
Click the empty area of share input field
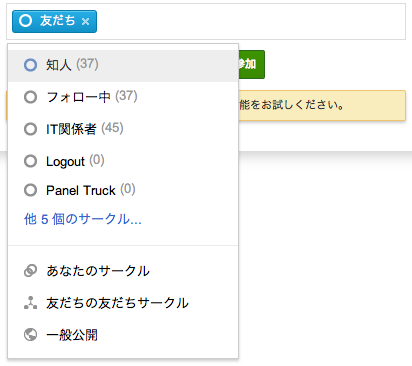tap(250, 22)
